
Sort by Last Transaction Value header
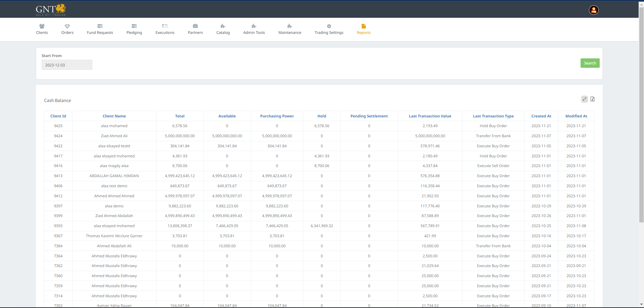[x=430, y=116]
